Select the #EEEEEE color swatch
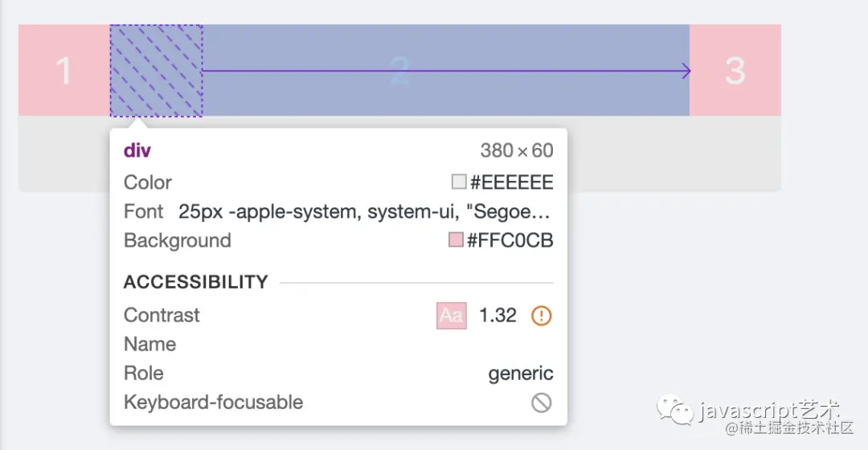The width and height of the screenshot is (868, 450). click(x=458, y=182)
